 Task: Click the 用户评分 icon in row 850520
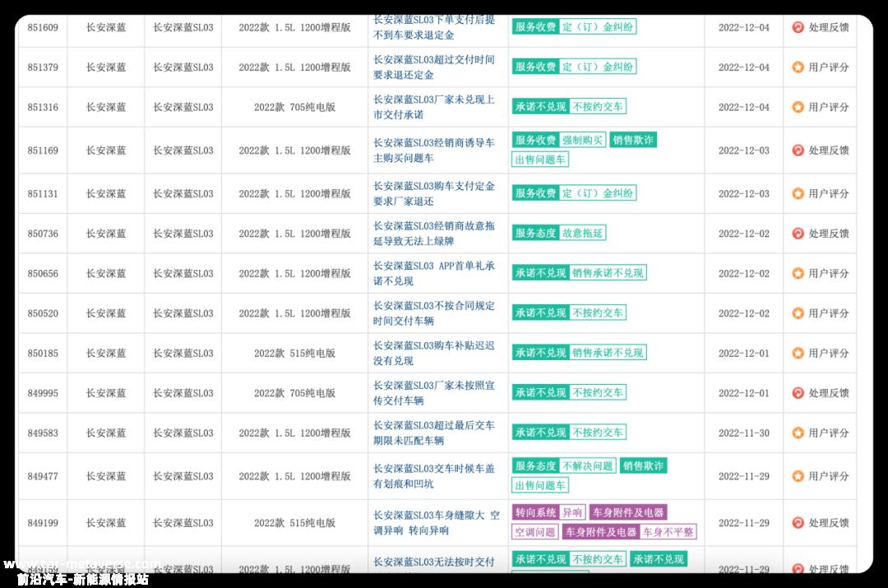798,313
